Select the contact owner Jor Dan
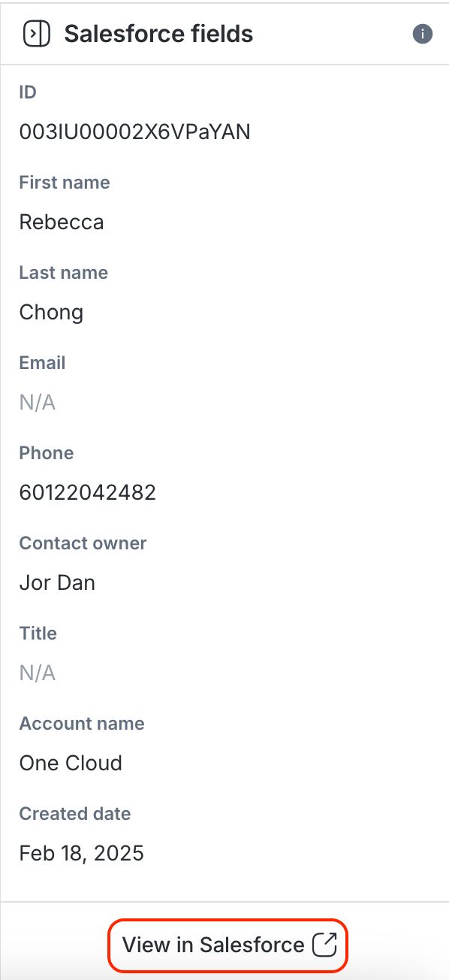 pos(57,583)
